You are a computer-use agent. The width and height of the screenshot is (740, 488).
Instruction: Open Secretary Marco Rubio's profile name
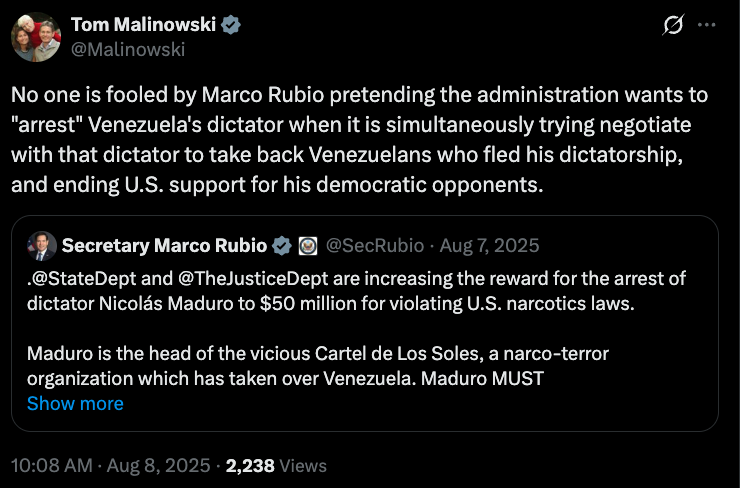tap(164, 245)
